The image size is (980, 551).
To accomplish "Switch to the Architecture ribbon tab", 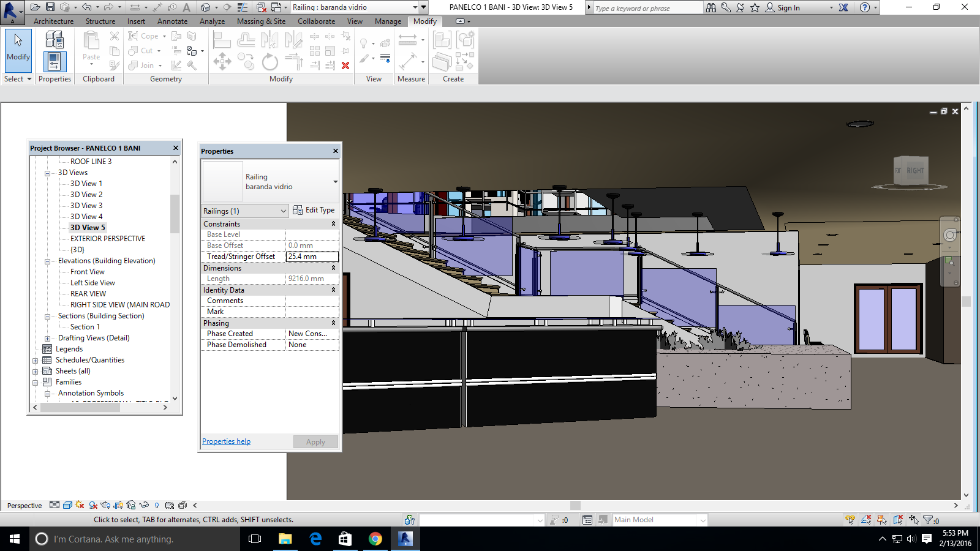I will click(53, 21).
